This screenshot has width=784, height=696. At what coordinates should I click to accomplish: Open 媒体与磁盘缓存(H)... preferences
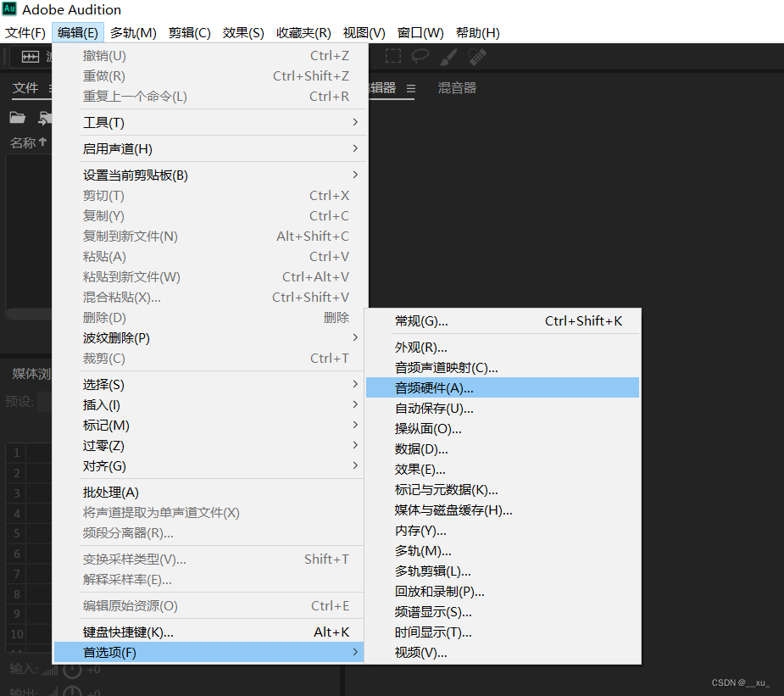pyautogui.click(x=503, y=510)
